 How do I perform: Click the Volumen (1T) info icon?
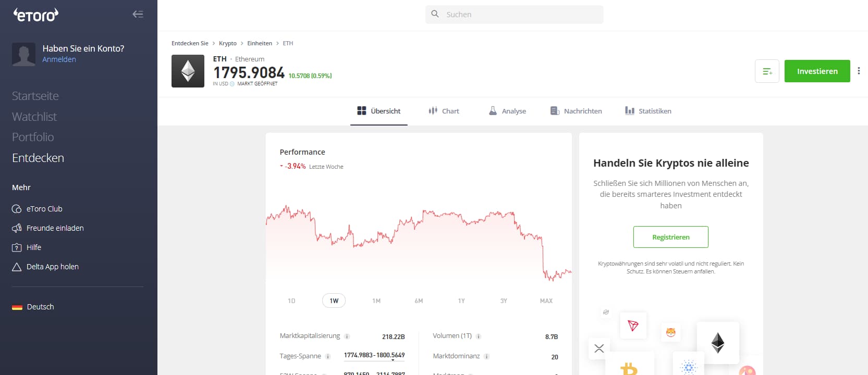479,336
